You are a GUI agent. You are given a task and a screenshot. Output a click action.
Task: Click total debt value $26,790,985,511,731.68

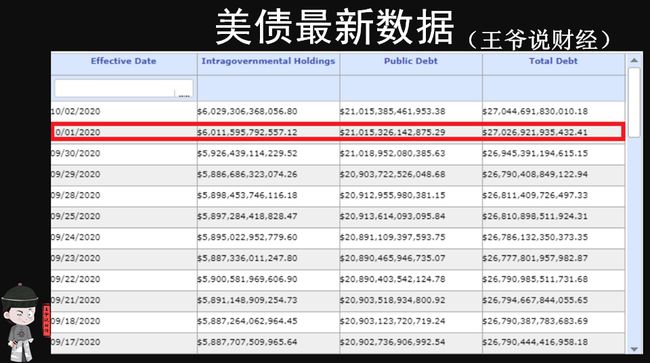pyautogui.click(x=535, y=279)
